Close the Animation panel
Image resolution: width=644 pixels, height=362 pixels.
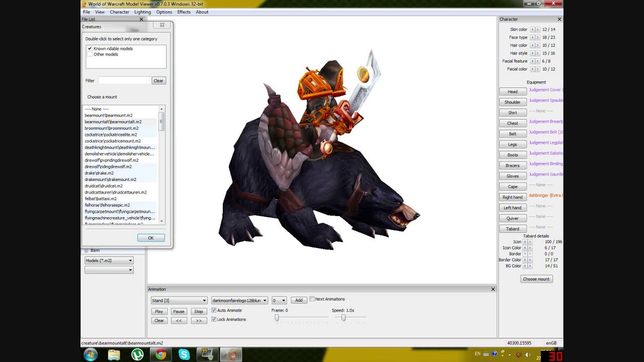click(493, 289)
